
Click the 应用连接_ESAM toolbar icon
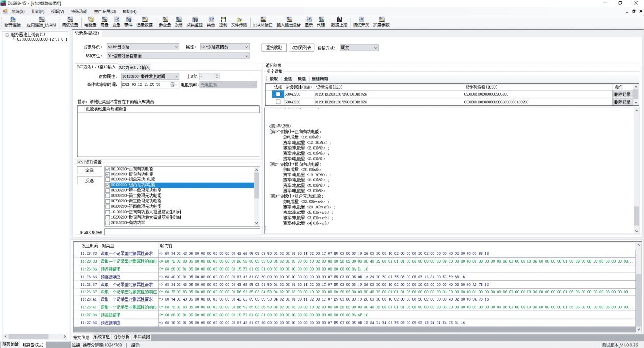pos(42,22)
